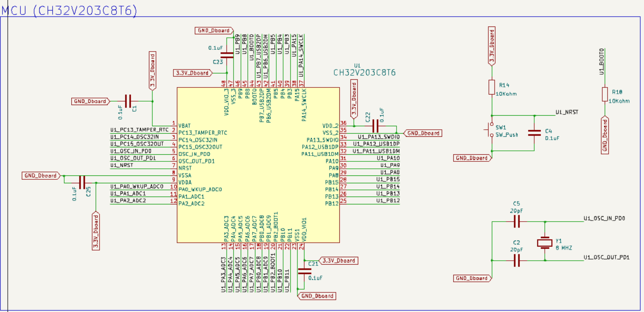Image resolution: width=644 pixels, height=312 pixels.
Task: Select the C2 20pF capacitor symbol
Action: [517, 260]
